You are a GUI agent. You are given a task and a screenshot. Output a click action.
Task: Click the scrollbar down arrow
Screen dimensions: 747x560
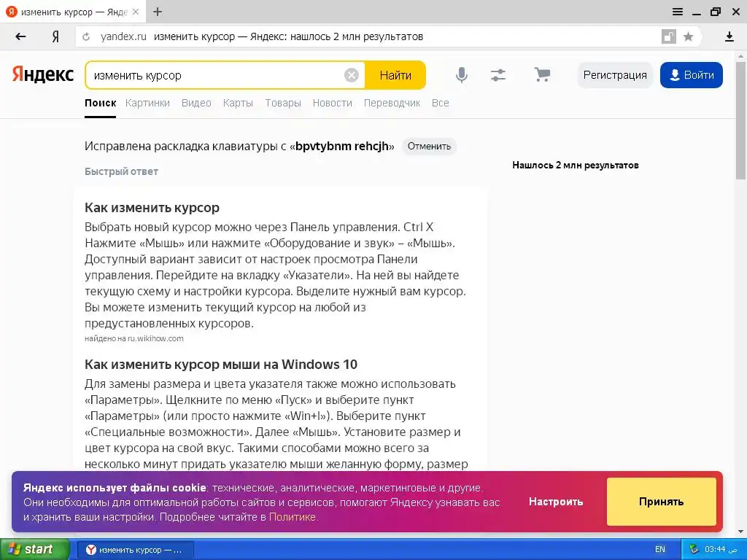741,532
